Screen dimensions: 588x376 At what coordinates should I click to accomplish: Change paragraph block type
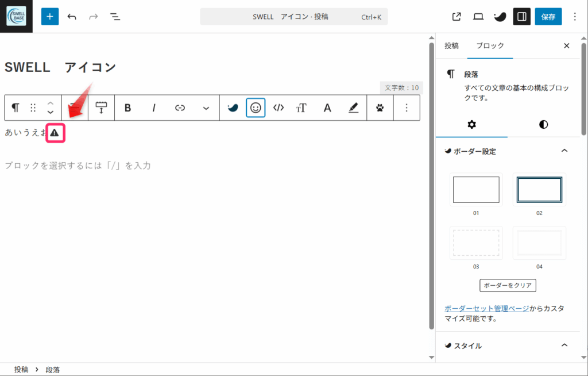(16, 108)
